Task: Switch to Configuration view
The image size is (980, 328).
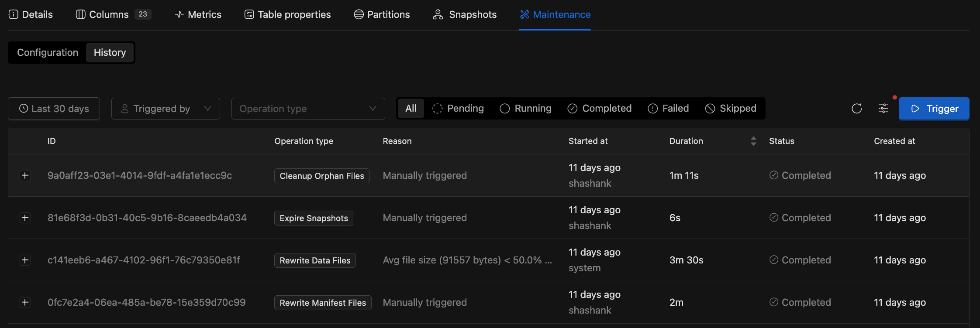Action: click(x=48, y=52)
